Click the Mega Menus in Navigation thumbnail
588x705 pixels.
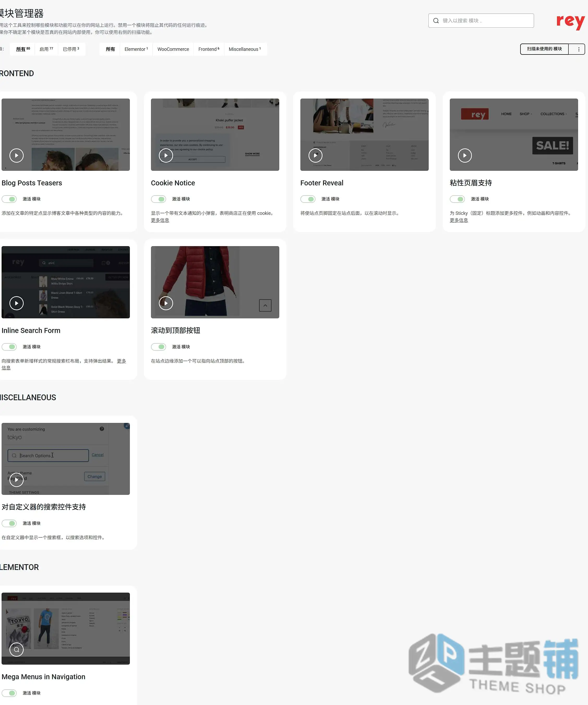66,628
